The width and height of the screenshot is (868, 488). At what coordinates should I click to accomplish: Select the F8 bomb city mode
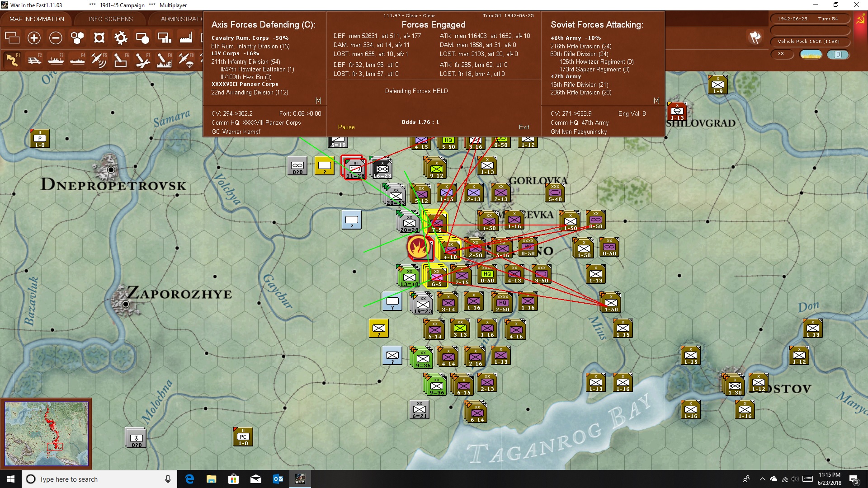164,60
